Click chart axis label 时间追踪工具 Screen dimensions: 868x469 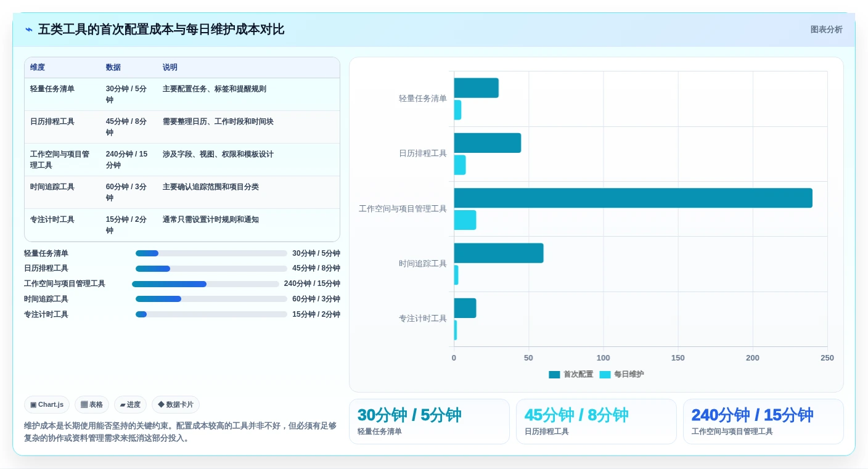pyautogui.click(x=423, y=264)
